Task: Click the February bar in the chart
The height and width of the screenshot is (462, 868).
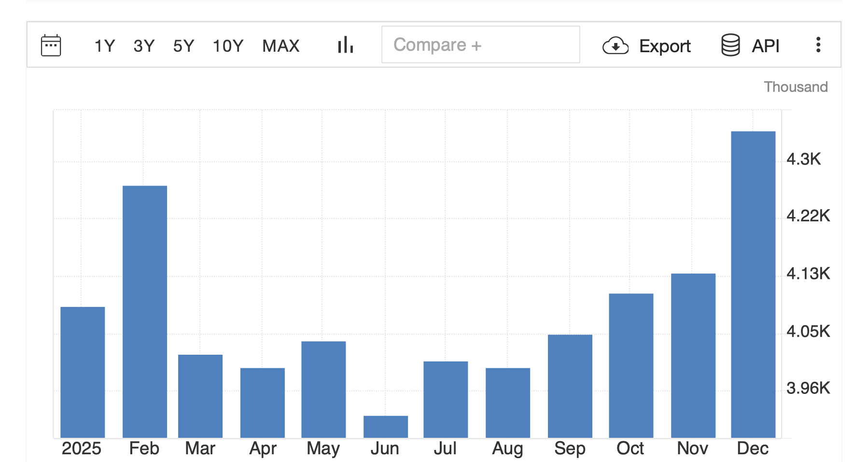Action: click(144, 312)
